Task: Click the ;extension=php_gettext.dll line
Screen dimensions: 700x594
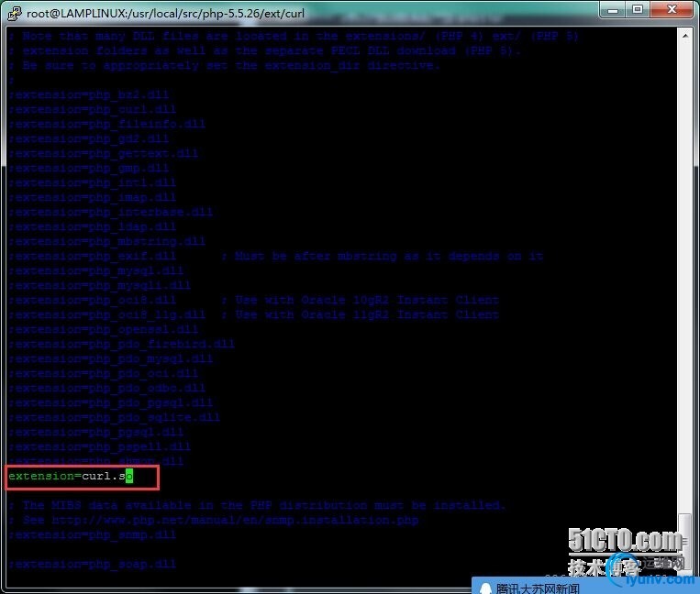Action: click(x=103, y=153)
